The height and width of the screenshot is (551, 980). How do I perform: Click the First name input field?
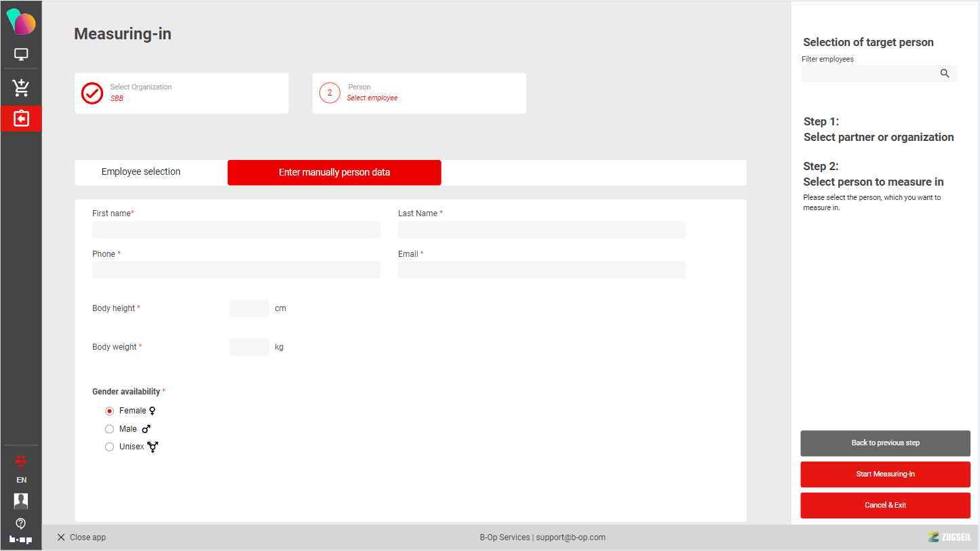[236, 230]
